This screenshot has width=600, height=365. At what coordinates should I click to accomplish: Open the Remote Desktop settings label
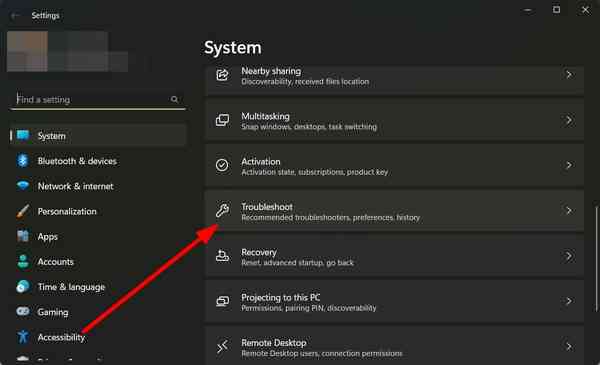[x=274, y=343]
